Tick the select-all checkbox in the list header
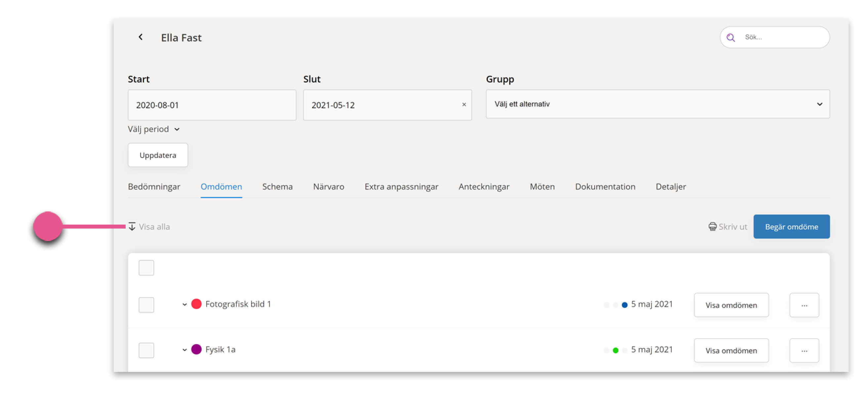Viewport: 868px width, 395px height. click(146, 268)
